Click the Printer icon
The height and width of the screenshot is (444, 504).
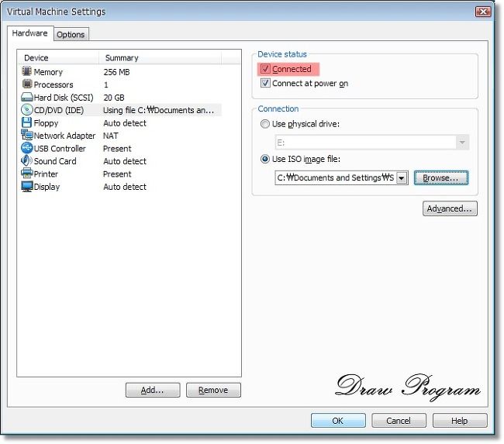[x=26, y=174]
